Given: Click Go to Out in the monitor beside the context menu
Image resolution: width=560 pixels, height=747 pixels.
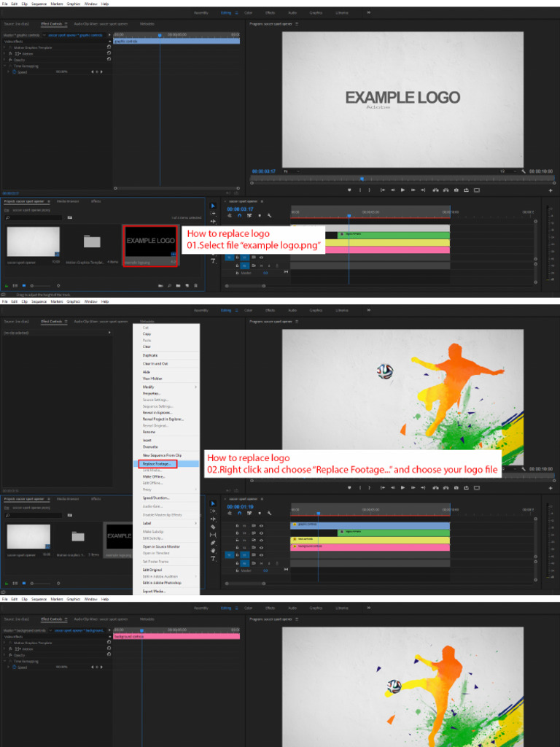Looking at the screenshot, I should pyautogui.click(x=424, y=488).
